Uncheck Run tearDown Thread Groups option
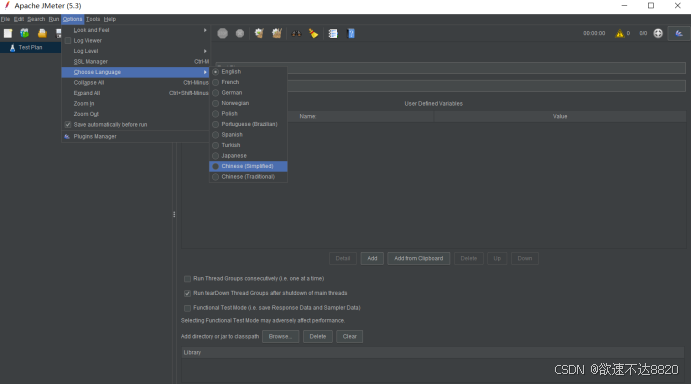691x384 pixels. [187, 293]
